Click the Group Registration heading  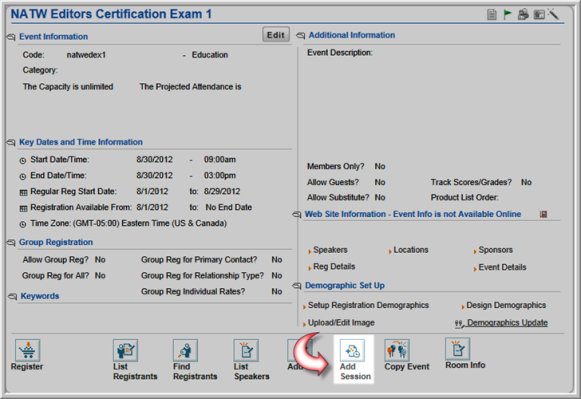(x=56, y=242)
